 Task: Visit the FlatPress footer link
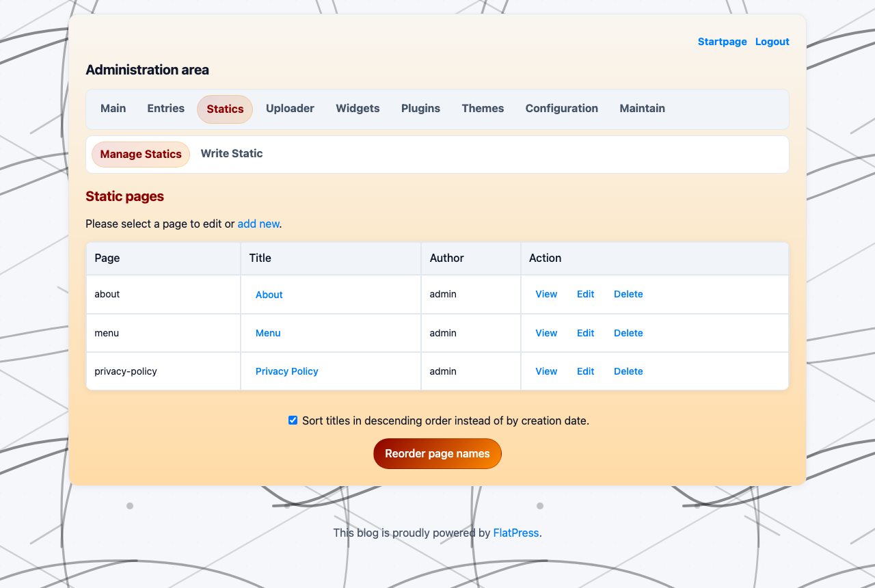[516, 533]
